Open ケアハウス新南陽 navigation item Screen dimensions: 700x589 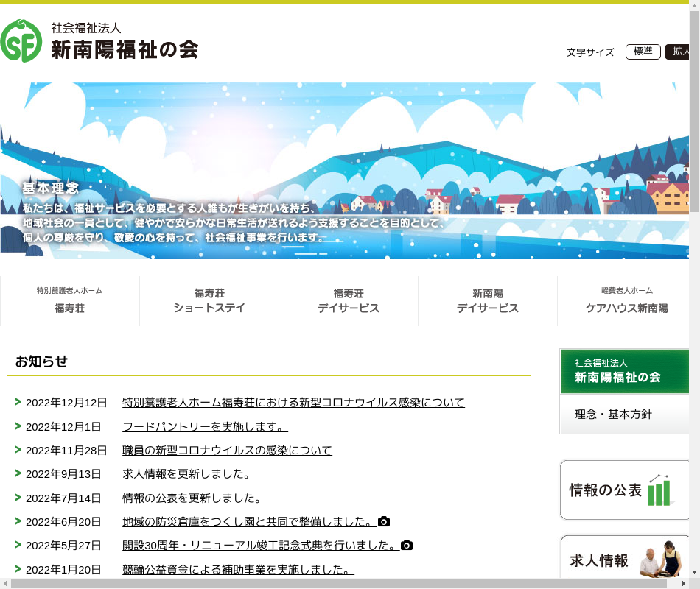point(626,301)
